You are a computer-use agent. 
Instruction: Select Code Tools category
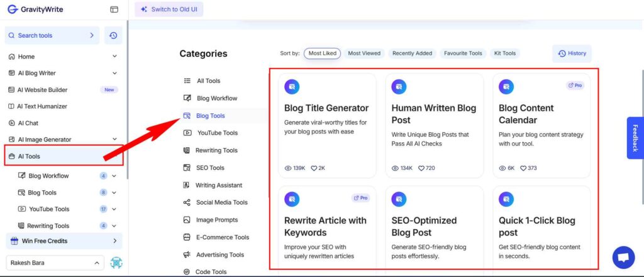(x=204, y=272)
